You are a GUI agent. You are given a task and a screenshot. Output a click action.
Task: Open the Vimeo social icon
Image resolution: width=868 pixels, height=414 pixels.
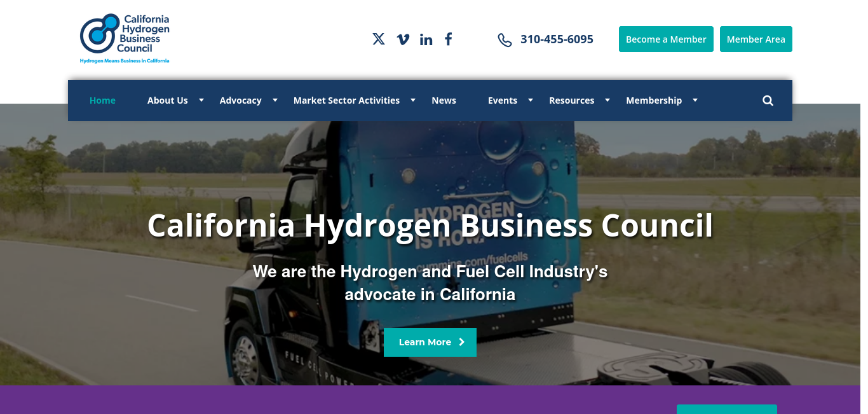tap(403, 39)
